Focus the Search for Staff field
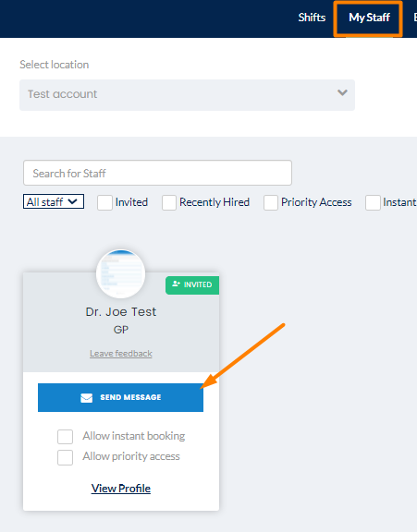Viewport: 417px width, 532px height. tap(157, 173)
